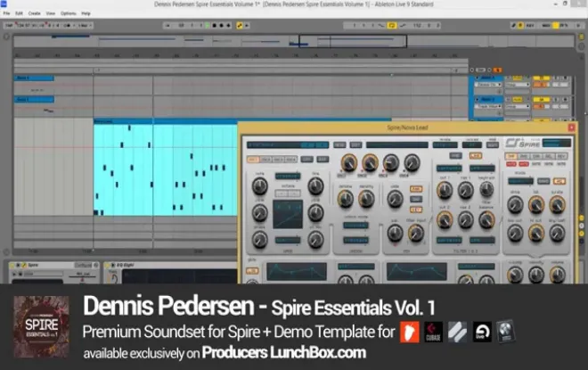588x370 pixels.
Task: Click the Record button in transport
Action: (x=221, y=26)
